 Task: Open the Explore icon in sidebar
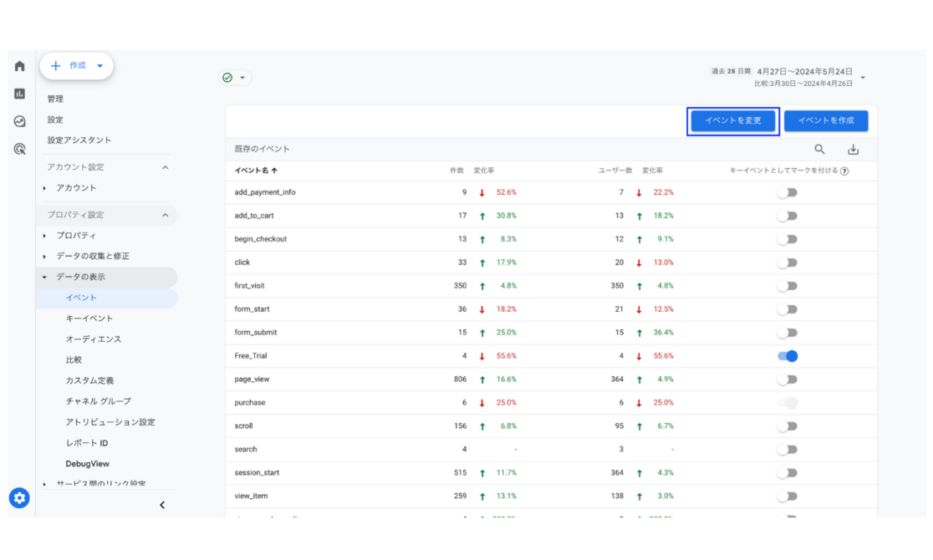(19, 121)
